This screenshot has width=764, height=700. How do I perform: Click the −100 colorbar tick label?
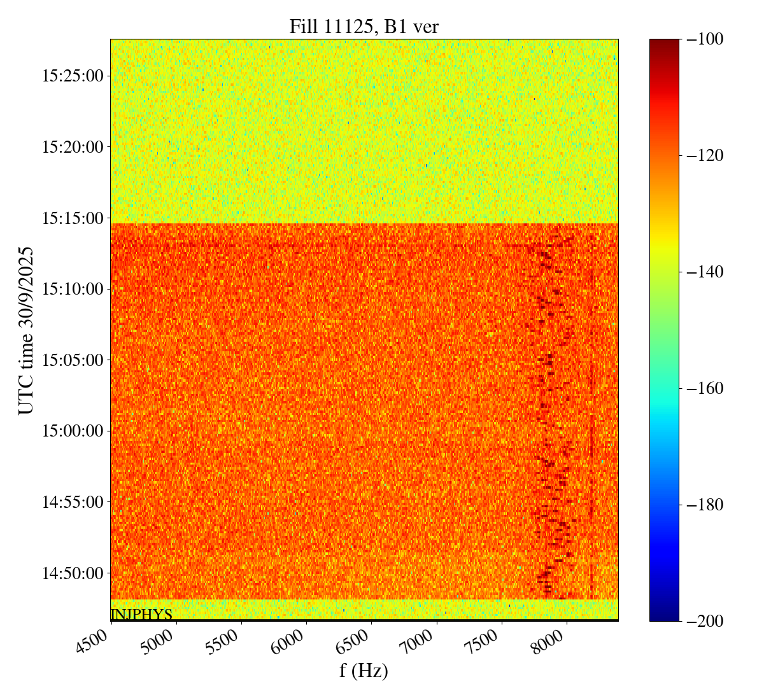(x=705, y=39)
